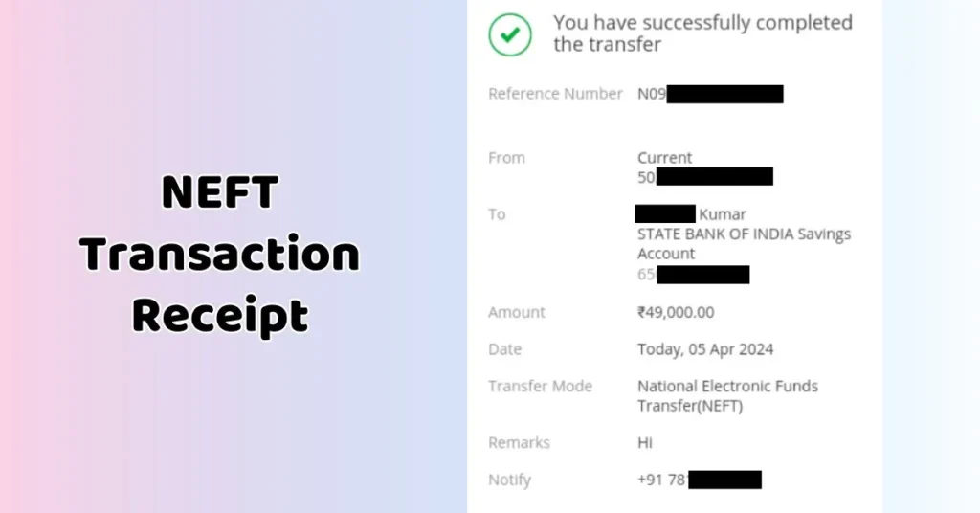
Task: Click the recipient account number starting with 65
Action: click(x=693, y=275)
